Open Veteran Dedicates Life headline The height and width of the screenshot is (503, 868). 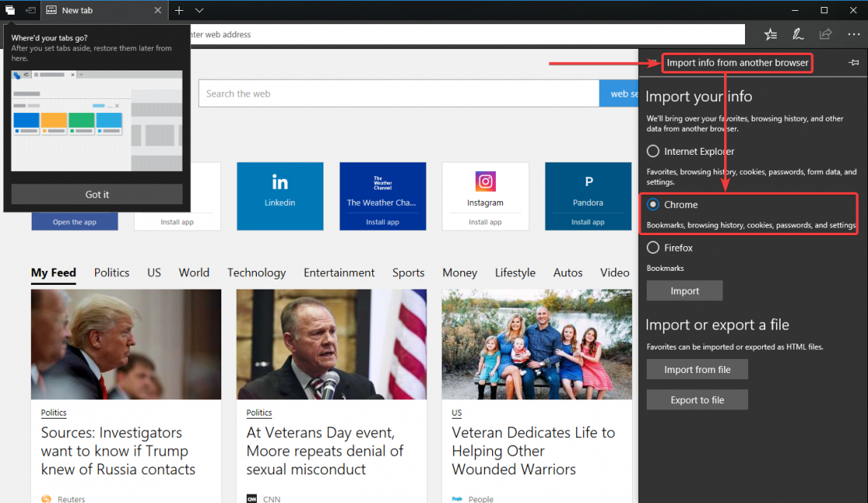tap(533, 451)
